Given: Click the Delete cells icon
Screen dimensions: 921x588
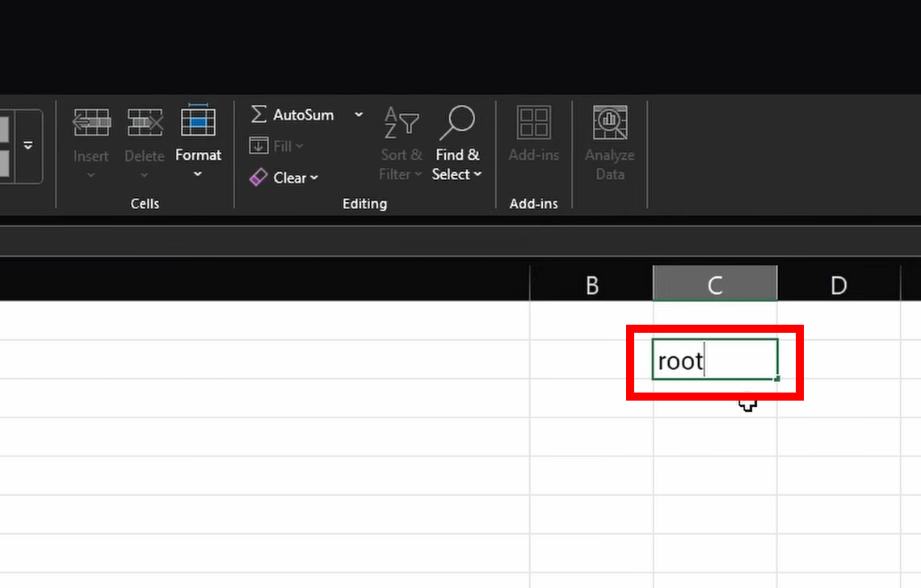Looking at the screenshot, I should pos(145,123).
